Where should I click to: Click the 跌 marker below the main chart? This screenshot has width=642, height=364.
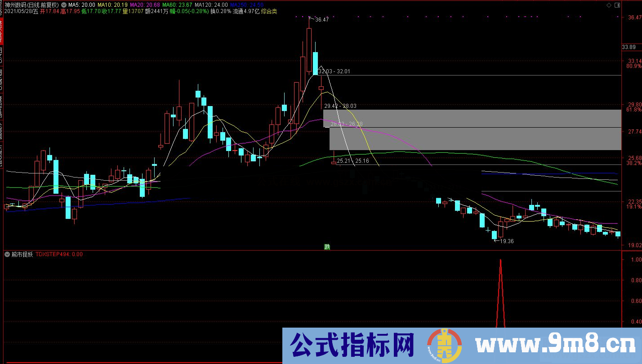tap(328, 246)
